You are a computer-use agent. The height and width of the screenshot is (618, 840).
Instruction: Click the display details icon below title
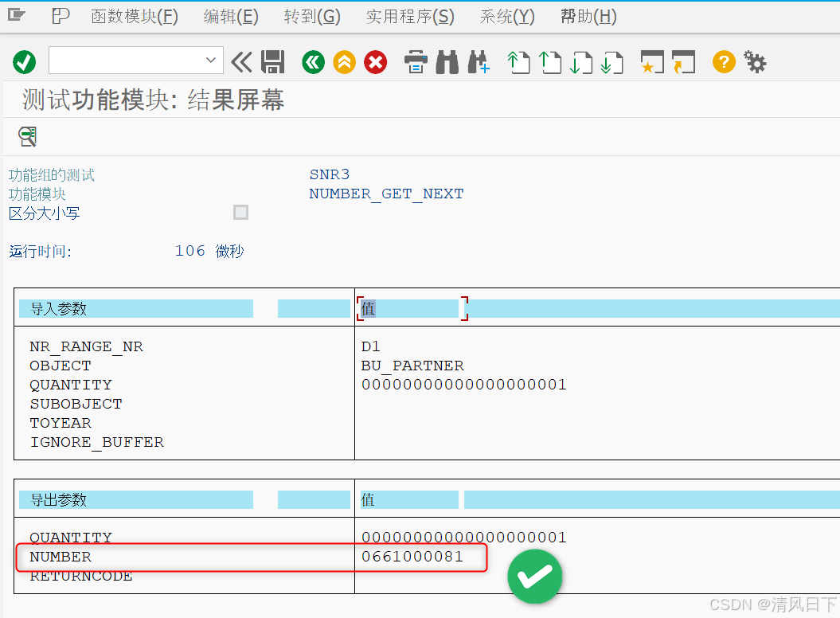[27, 137]
